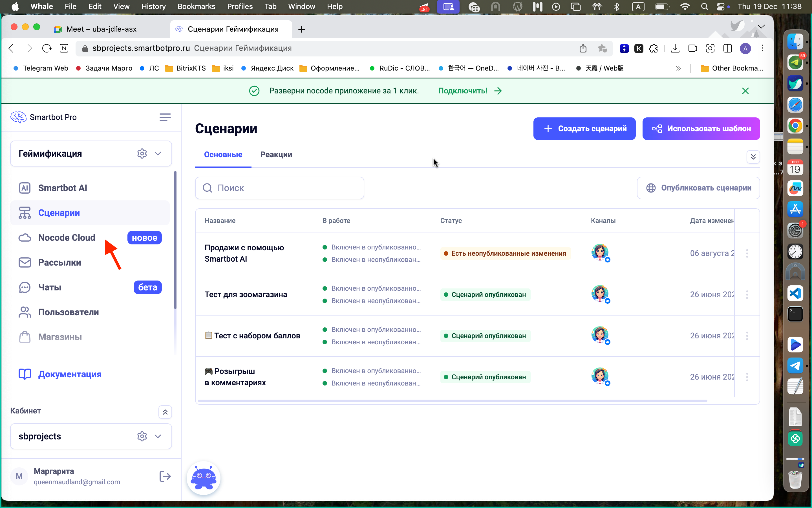Open macOS Control Center icon
Image resolution: width=812 pixels, height=508 pixels.
[x=720, y=6]
